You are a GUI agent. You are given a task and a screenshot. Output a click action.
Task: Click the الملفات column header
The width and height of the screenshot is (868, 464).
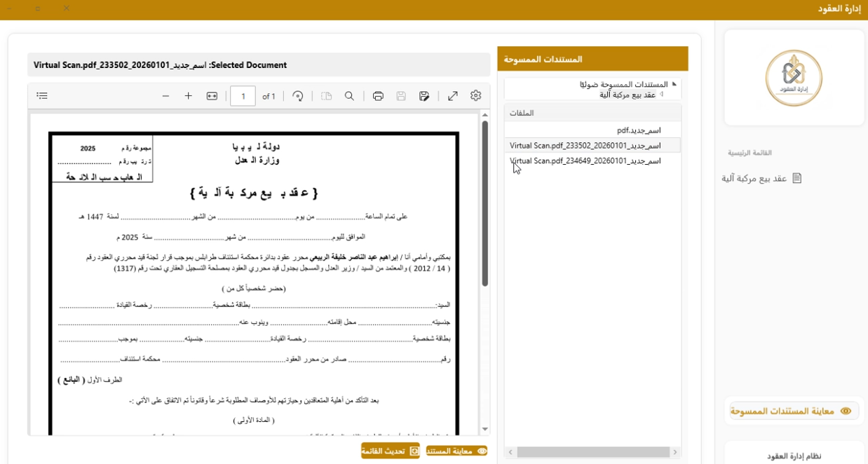592,113
